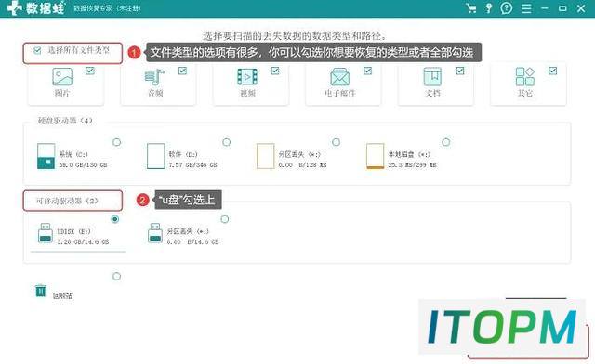Click the 系统 (C:) drive icon
595x364 pixels.
click(x=46, y=156)
